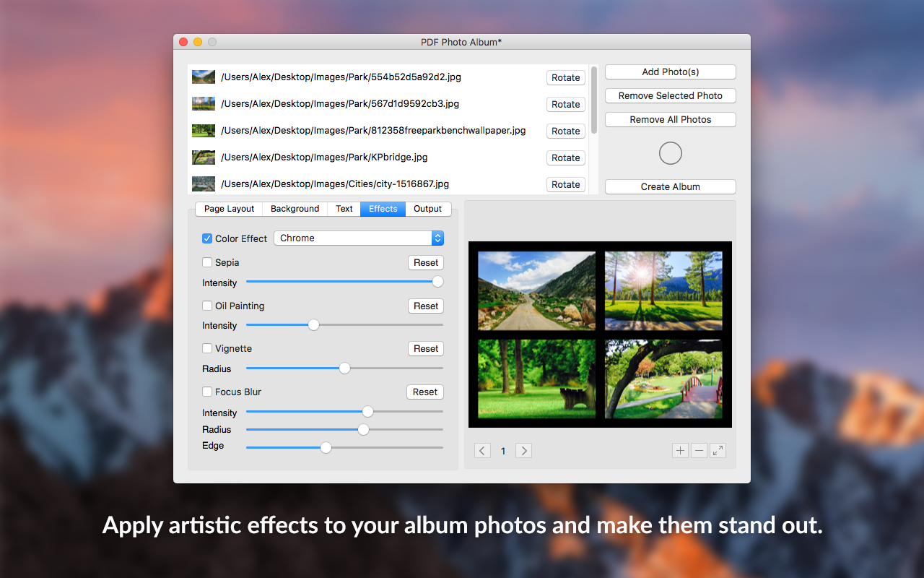This screenshot has width=924, height=578.
Task: Zoom out preview with minus icon
Action: coord(699,451)
